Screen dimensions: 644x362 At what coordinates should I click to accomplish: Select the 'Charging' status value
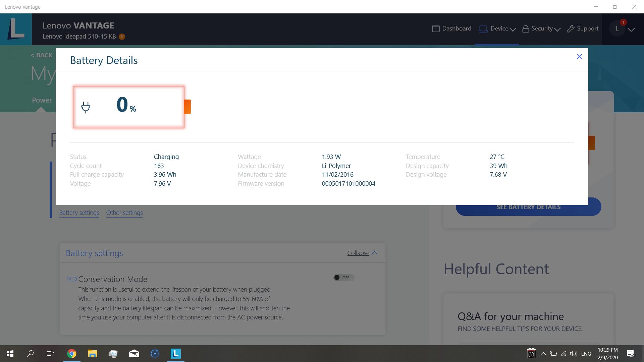166,157
